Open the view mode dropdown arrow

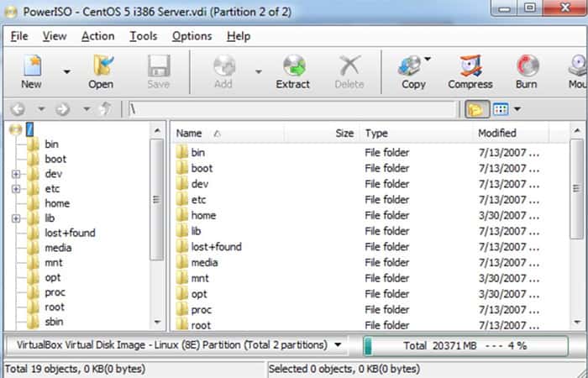click(x=517, y=109)
